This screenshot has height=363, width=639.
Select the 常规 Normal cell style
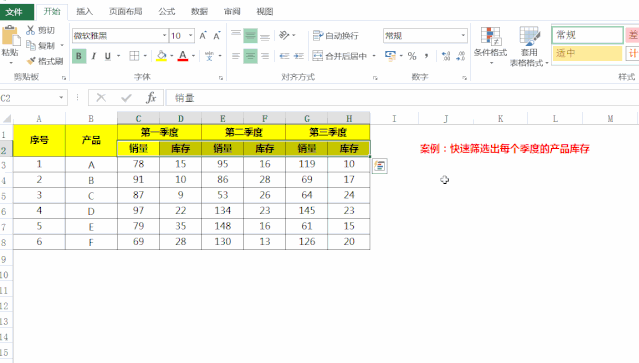(x=588, y=35)
